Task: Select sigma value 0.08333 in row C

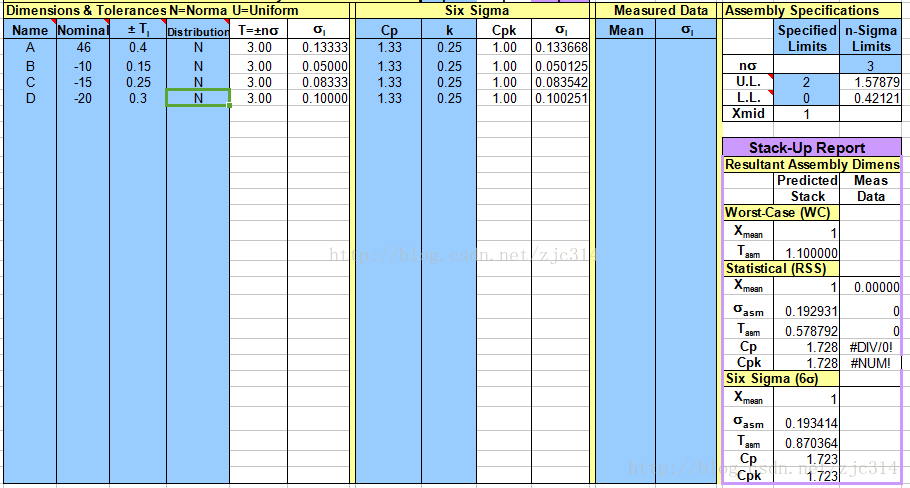Action: (319, 82)
